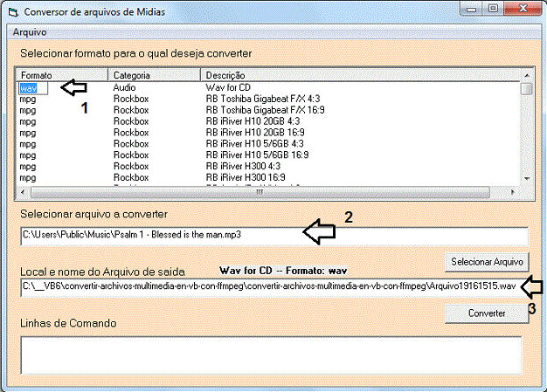The height and width of the screenshot is (392, 547).
Task: Select the wav format cell
Action: [x=33, y=88]
